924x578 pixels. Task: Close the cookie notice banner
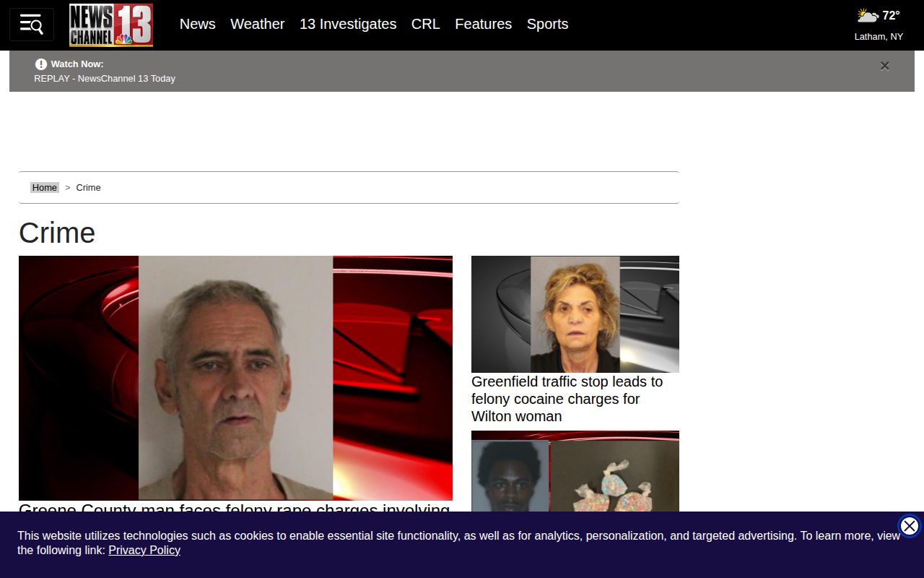[909, 526]
